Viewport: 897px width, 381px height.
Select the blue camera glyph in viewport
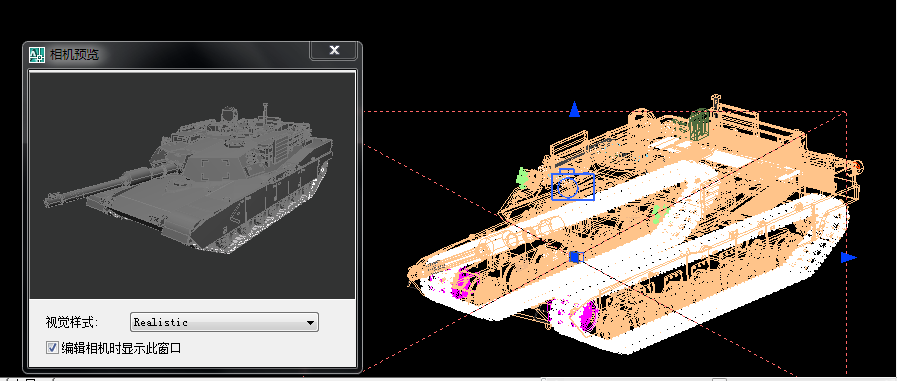[573, 185]
